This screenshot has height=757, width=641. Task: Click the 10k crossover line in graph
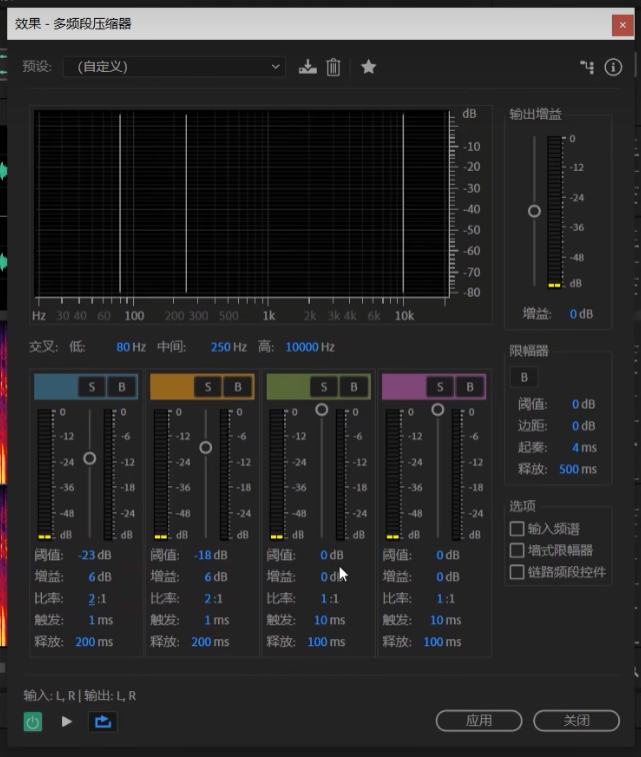pyautogui.click(x=404, y=203)
